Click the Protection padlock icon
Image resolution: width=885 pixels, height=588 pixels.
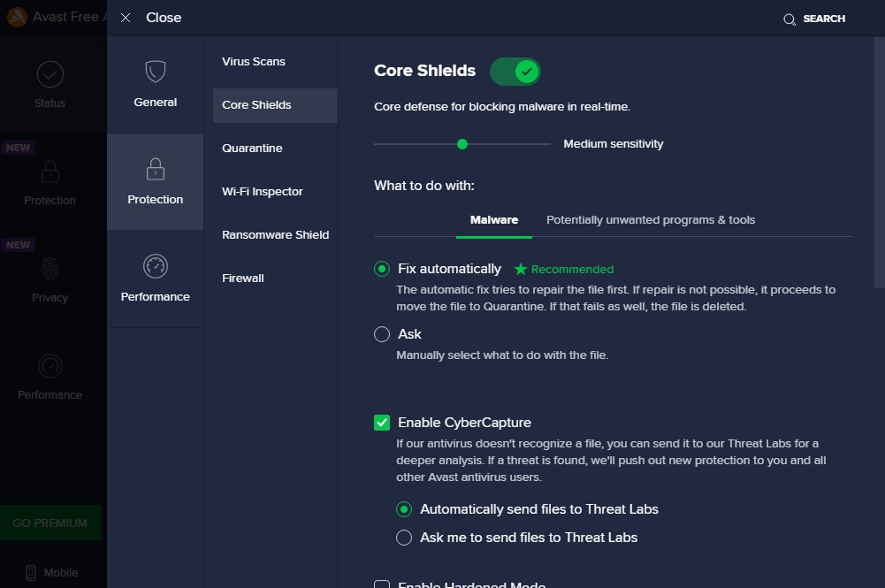click(156, 169)
